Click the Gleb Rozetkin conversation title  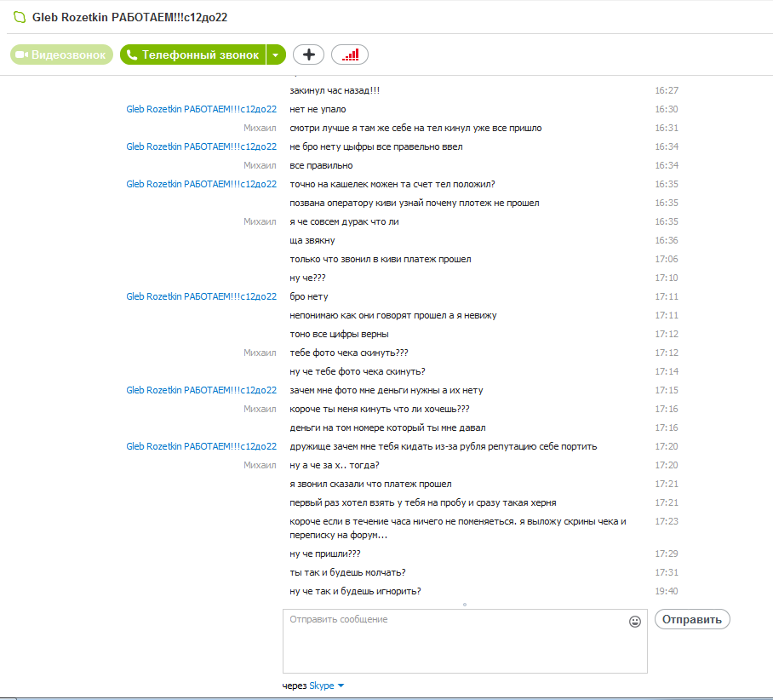pyautogui.click(x=129, y=17)
